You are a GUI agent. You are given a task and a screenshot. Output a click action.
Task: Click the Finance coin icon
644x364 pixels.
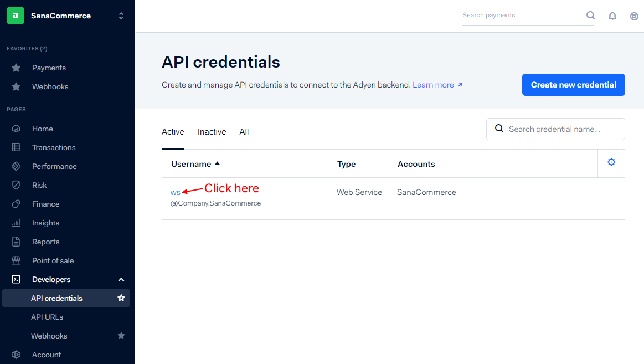[x=16, y=204]
